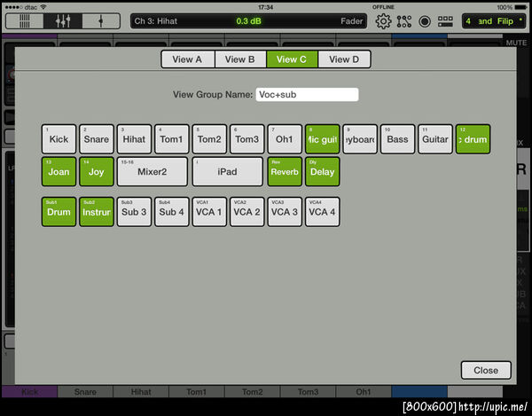Screen dimensions: 532x416
Task: Switch to overview meters view icon
Action: pos(25,21)
